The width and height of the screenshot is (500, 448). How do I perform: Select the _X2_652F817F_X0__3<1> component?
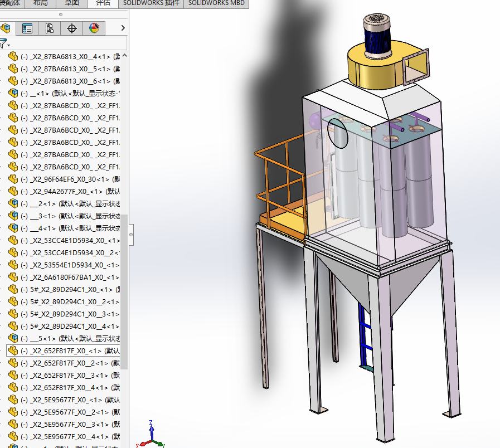pyautogui.click(x=64, y=376)
